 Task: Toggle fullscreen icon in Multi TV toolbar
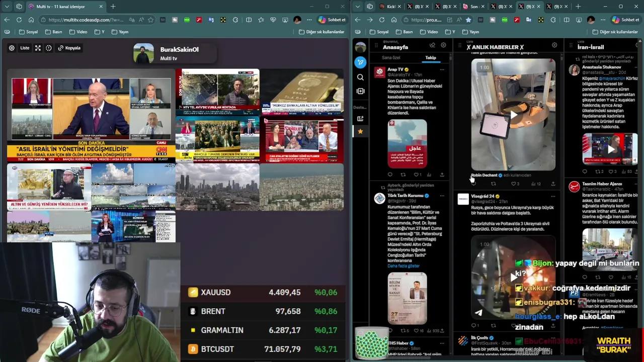pos(38,48)
